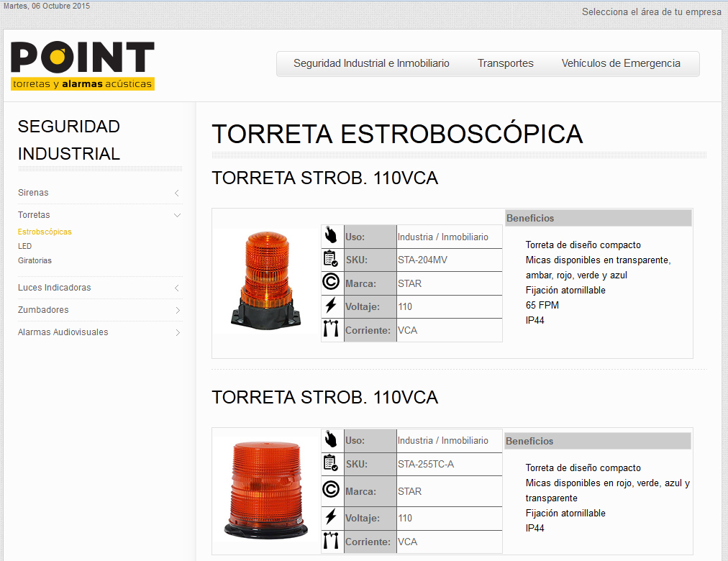Expand the Alarmas Audiovisuales section
Viewport: 728px width, 561px height.
pyautogui.click(x=177, y=332)
